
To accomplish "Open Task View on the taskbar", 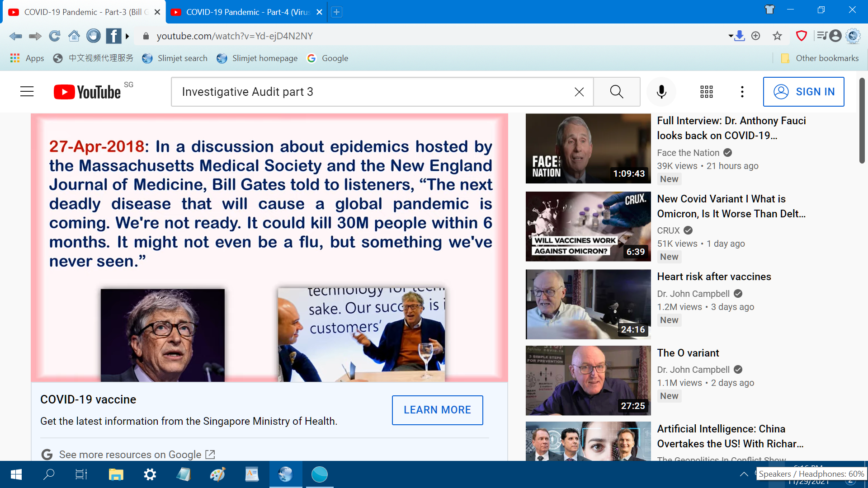I will coord(81,474).
